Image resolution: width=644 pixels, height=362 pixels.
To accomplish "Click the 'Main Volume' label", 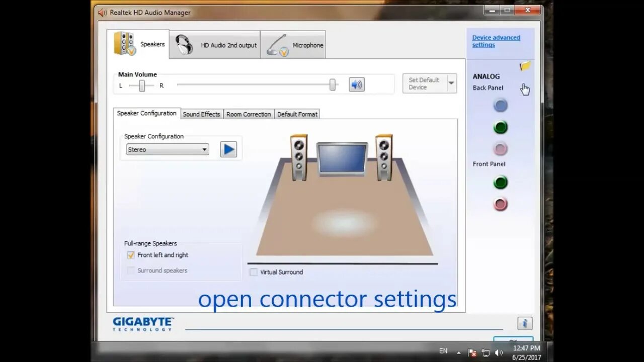I will 137,74.
